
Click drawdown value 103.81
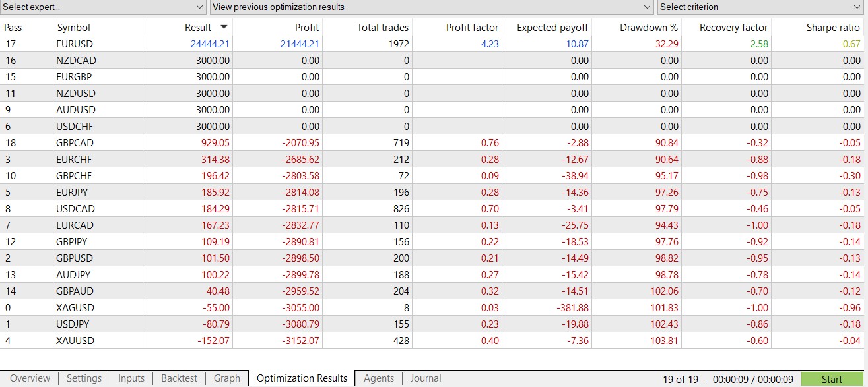click(x=664, y=341)
